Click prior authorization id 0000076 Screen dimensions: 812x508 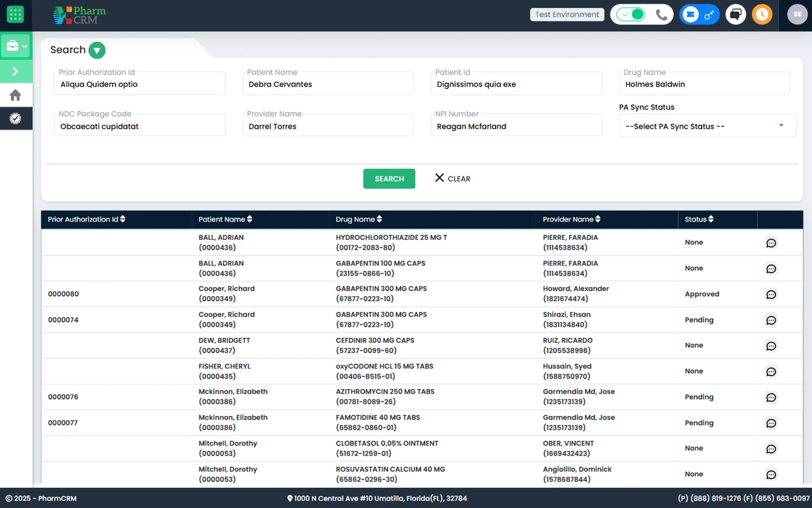point(63,397)
